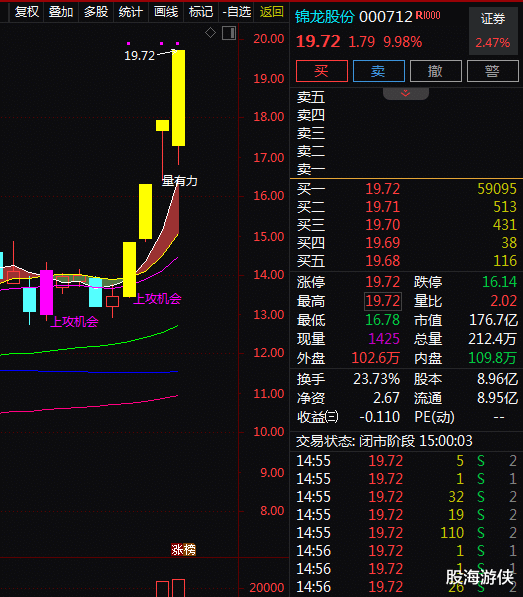Click the 涨榜 marker at the chart bottom
Screen dimensions: 523x597
pos(183,550)
